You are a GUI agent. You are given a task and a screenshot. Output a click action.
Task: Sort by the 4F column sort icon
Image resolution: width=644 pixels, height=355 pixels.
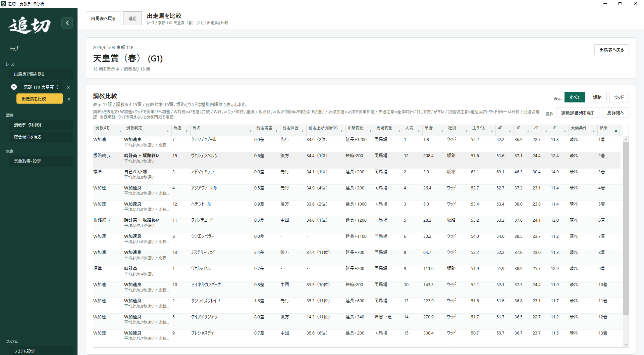coord(510,131)
